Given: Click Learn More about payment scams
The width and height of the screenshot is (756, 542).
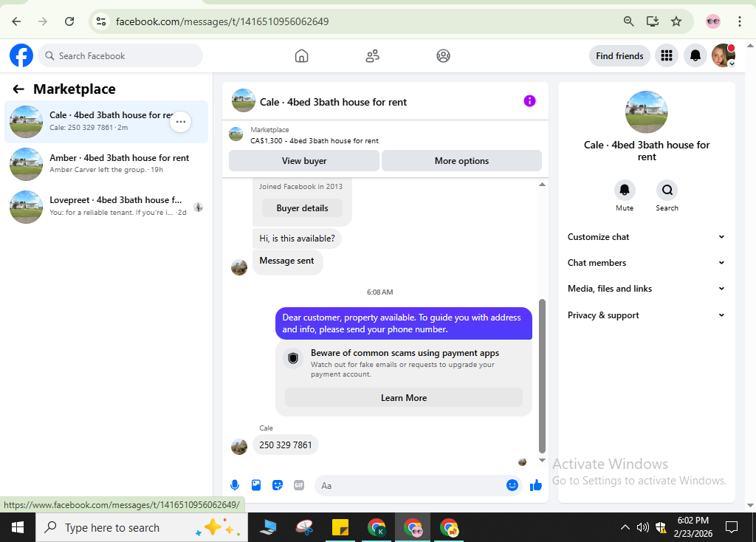Looking at the screenshot, I should (x=404, y=398).
